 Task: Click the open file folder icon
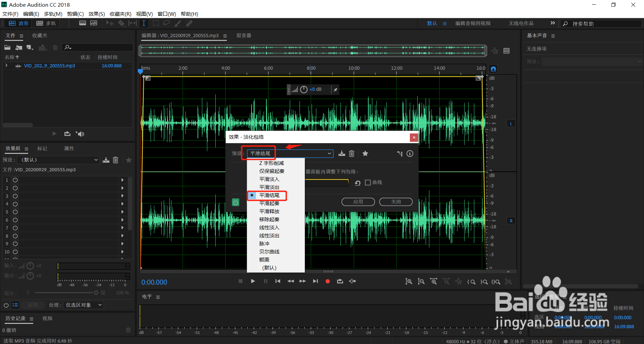[7, 48]
